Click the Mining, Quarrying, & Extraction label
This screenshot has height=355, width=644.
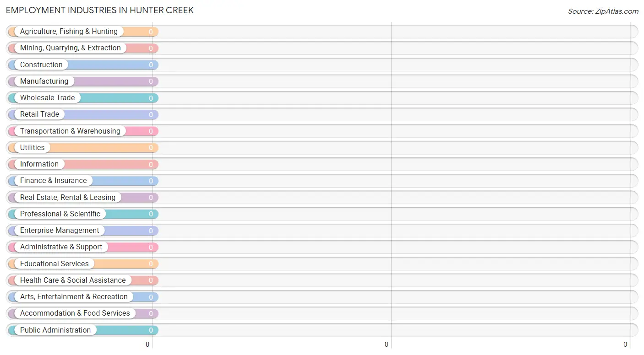click(x=71, y=48)
